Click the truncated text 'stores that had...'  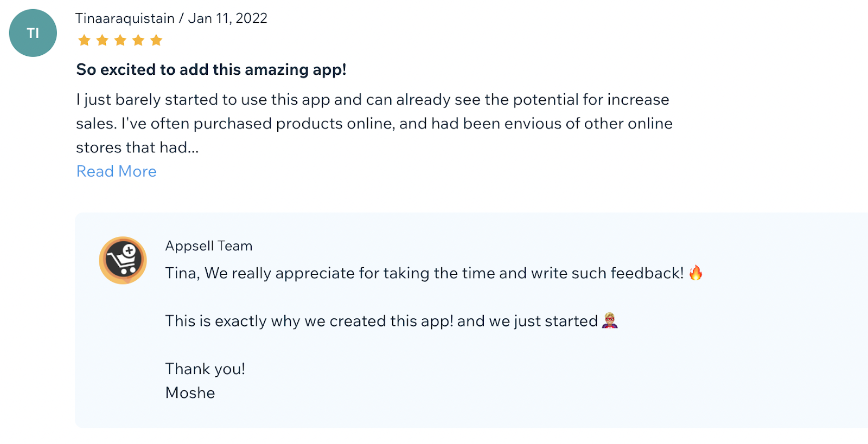[x=137, y=147]
